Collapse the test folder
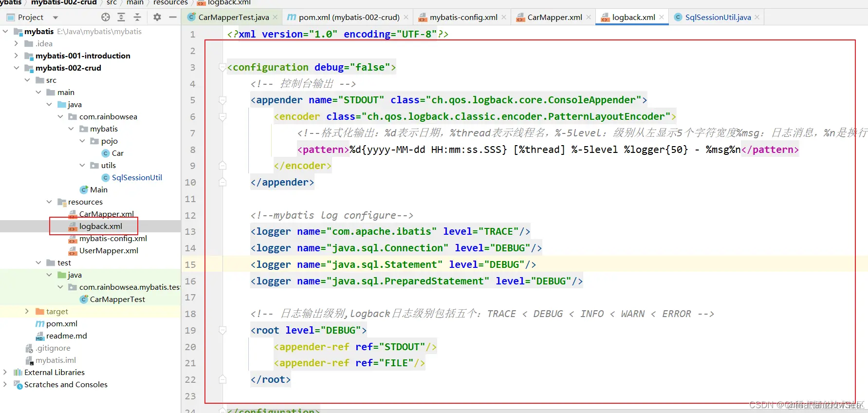This screenshot has height=413, width=868. tap(38, 263)
